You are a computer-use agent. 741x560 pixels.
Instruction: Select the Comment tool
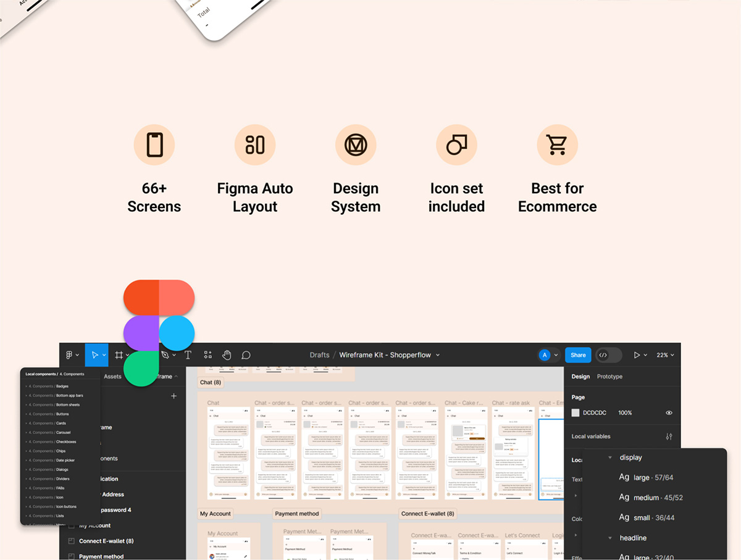point(246,355)
